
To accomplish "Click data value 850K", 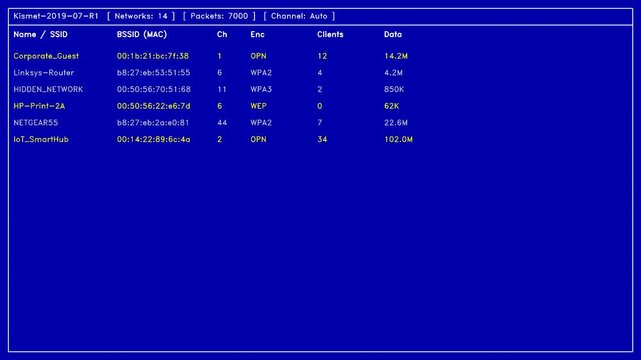I will click(394, 89).
